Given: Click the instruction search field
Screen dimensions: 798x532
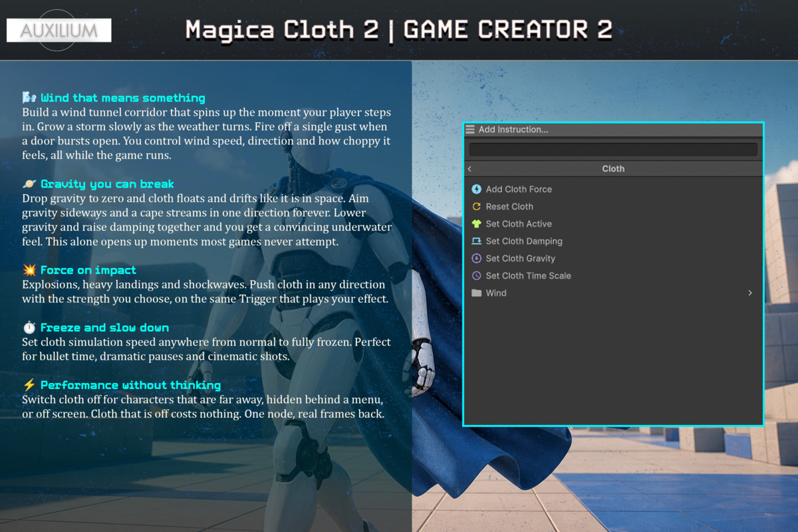Looking at the screenshot, I should (613, 150).
